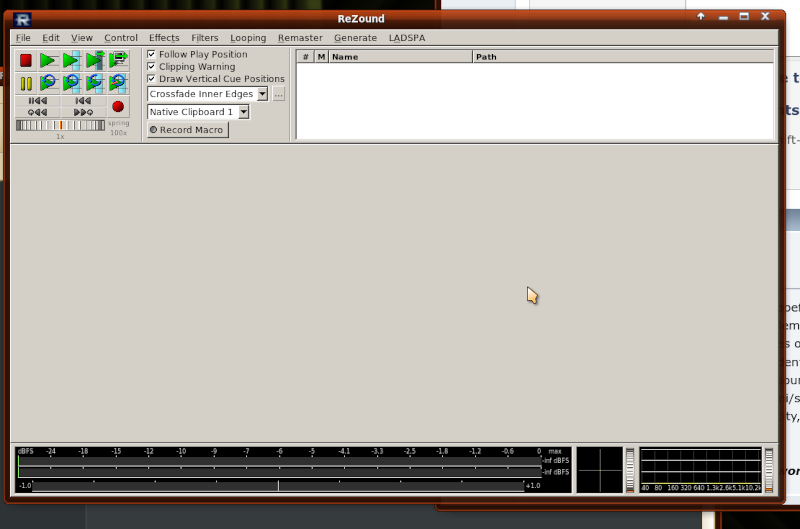This screenshot has height=529, width=800.
Task: Disable the Follow Play Position checkbox
Action: click(152, 55)
